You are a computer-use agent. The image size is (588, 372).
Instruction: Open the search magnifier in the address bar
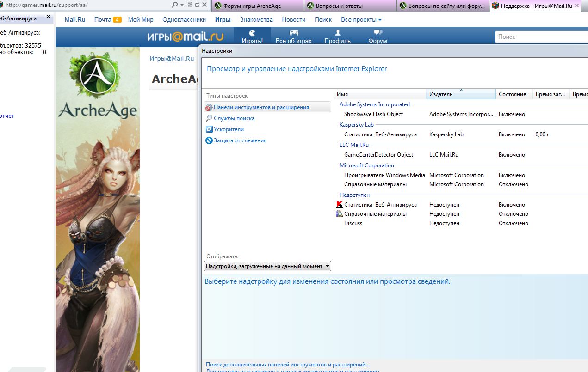174,5
